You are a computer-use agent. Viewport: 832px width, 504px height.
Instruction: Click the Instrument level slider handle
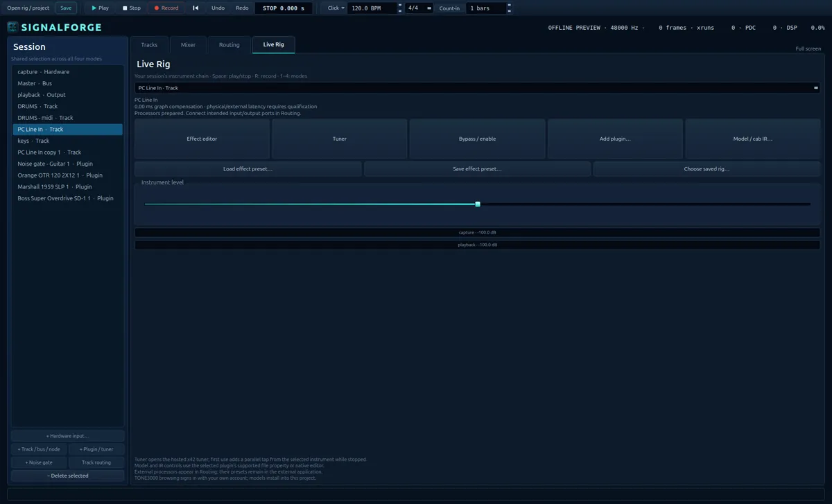(478, 204)
